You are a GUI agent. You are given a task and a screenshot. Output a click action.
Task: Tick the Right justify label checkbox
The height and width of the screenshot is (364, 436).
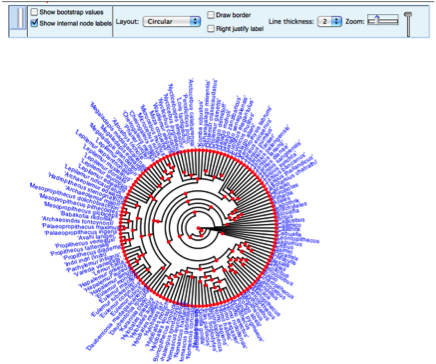point(211,29)
